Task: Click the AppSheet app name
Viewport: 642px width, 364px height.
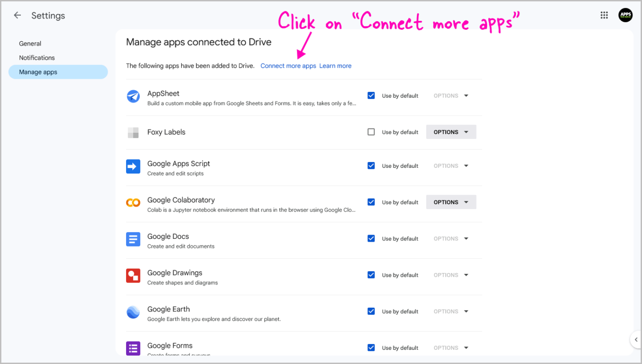Action: coord(163,93)
